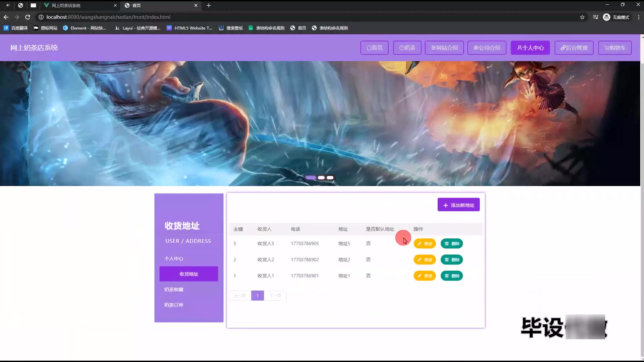Open the 公司介绍 menu item
The height and width of the screenshot is (362, 644).
[x=487, y=48]
